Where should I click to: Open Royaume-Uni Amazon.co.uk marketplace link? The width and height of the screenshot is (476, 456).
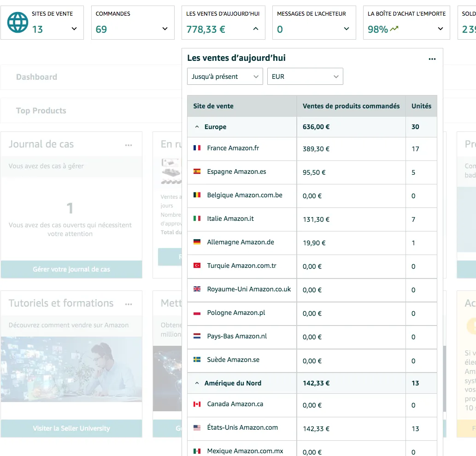click(249, 289)
